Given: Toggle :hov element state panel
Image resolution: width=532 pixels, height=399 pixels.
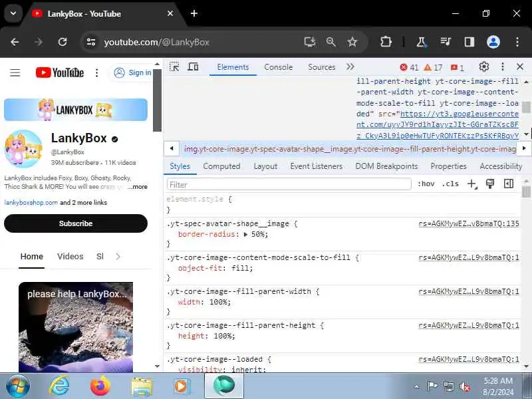Looking at the screenshot, I should [426, 184].
